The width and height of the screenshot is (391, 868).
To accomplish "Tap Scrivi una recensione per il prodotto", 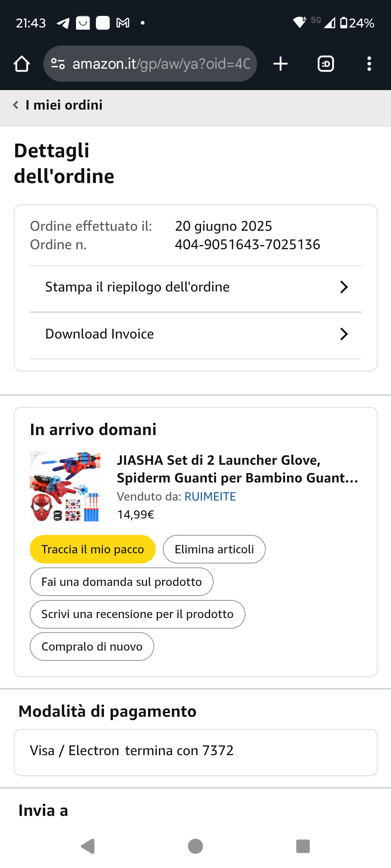I will point(137,614).
